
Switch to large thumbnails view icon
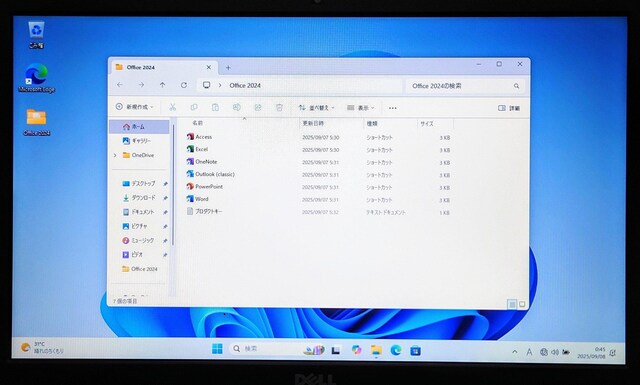click(522, 304)
